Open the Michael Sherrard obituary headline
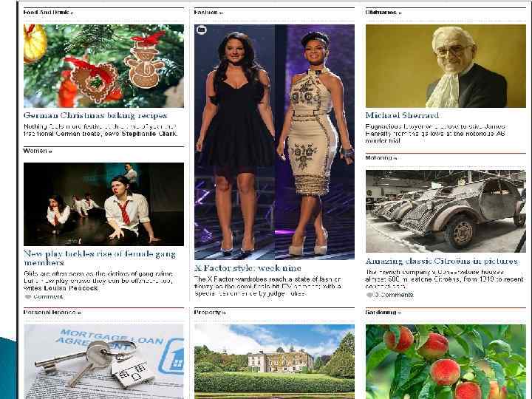Screen dimensions: 532x399 [x=402, y=116]
